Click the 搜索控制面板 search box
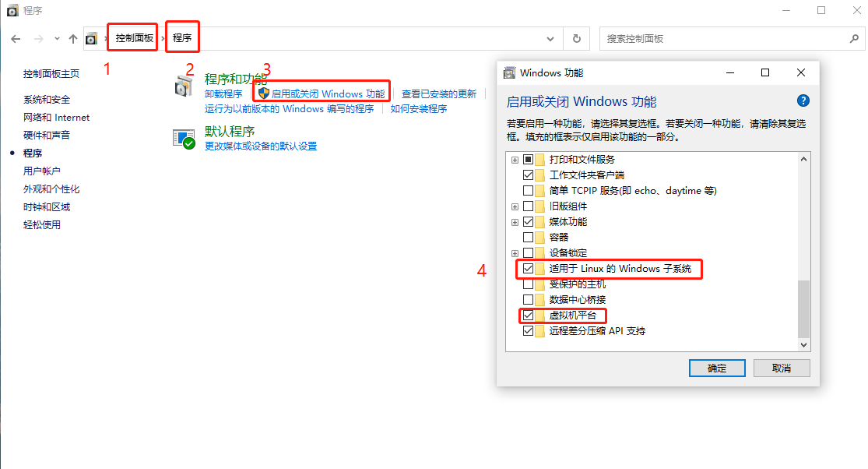868x469 pixels. 732,39
